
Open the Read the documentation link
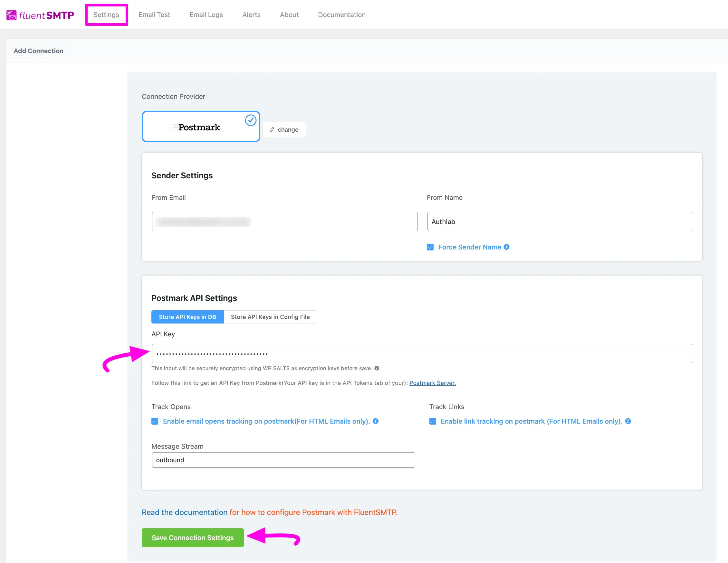click(184, 512)
